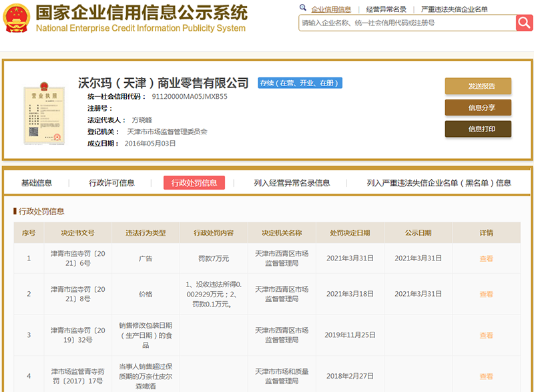Switch to the 行政许可信息 tab

(111, 183)
